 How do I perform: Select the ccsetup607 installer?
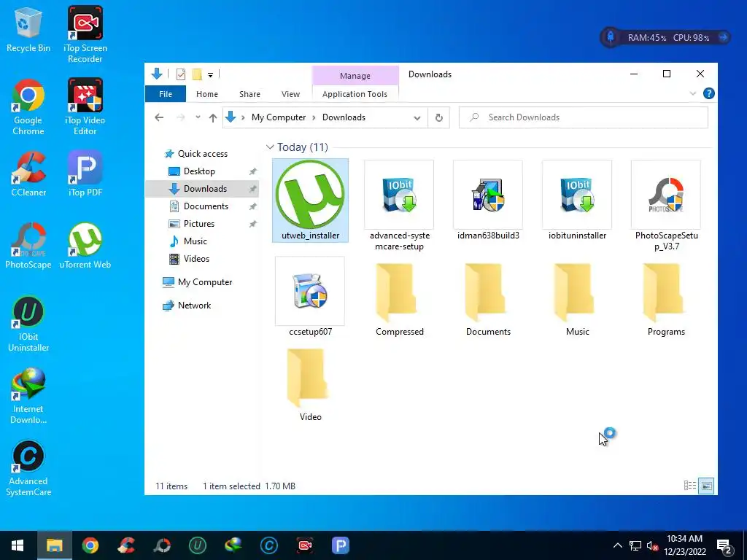(x=310, y=297)
